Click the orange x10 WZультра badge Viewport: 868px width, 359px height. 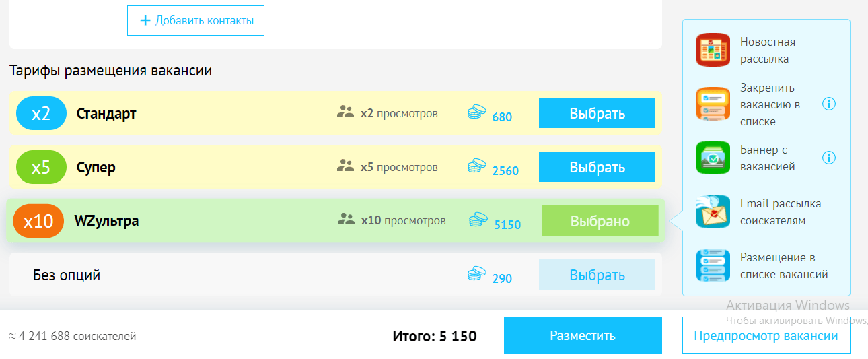click(x=38, y=221)
